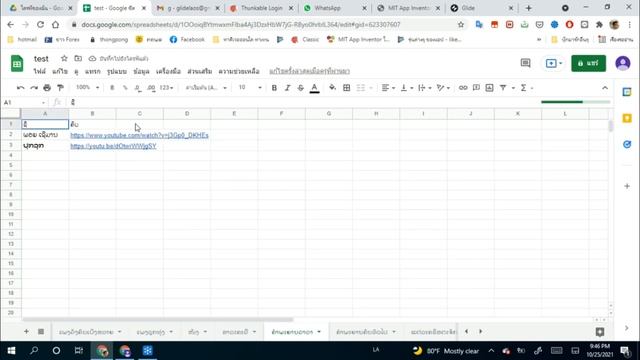This screenshot has width=640, height=360.
Task: Click the add sheet plus button
Action: 26,331
